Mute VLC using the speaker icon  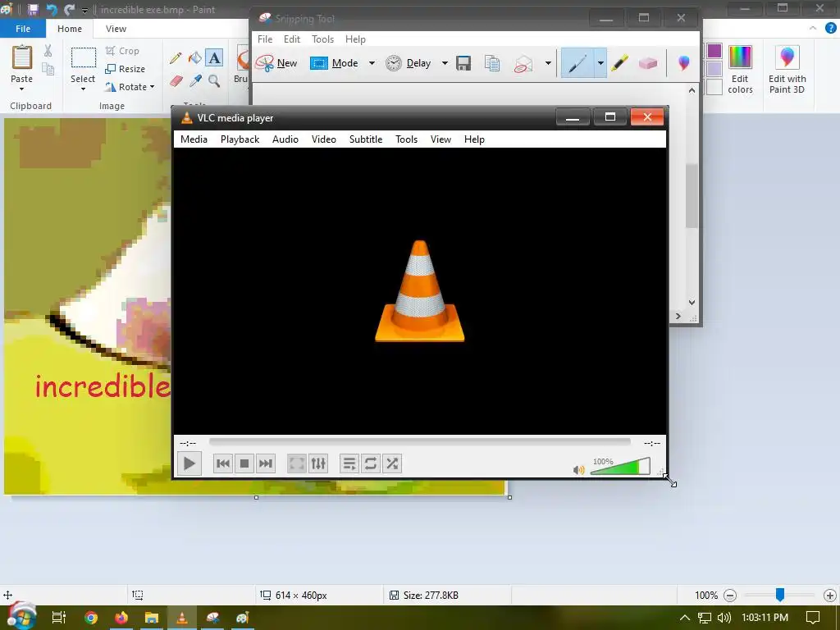578,470
